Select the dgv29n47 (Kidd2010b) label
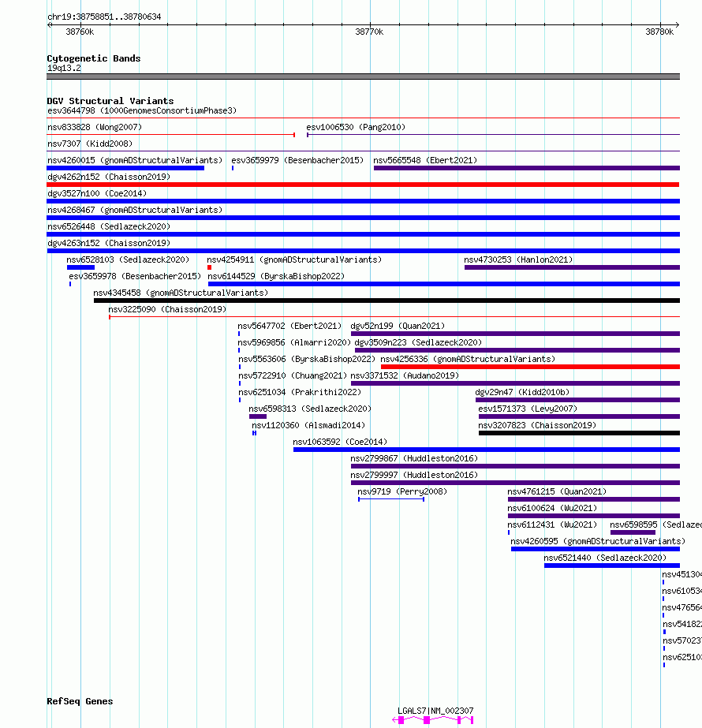Screen dimensions: 702x728 click(522, 392)
